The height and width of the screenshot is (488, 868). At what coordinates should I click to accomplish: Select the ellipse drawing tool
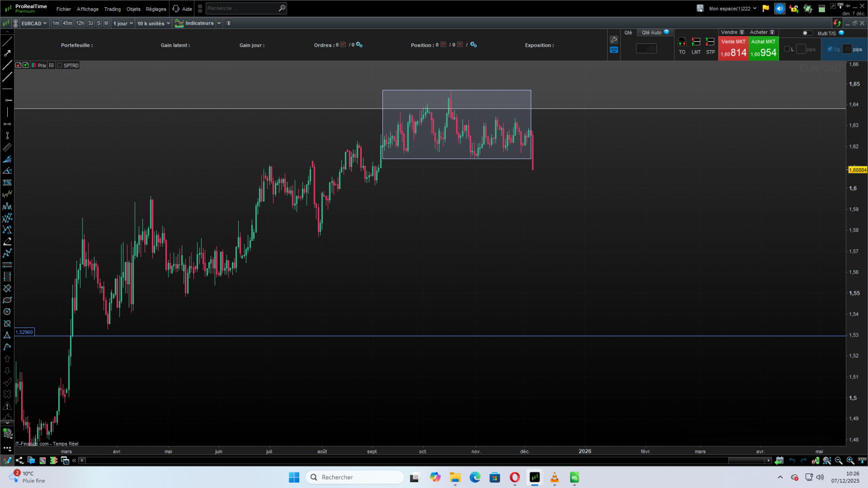(x=7, y=300)
